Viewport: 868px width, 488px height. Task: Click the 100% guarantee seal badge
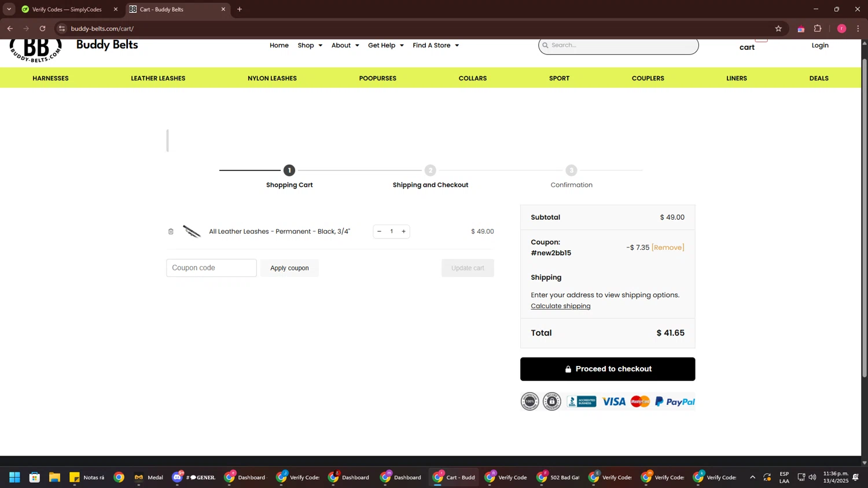point(529,401)
